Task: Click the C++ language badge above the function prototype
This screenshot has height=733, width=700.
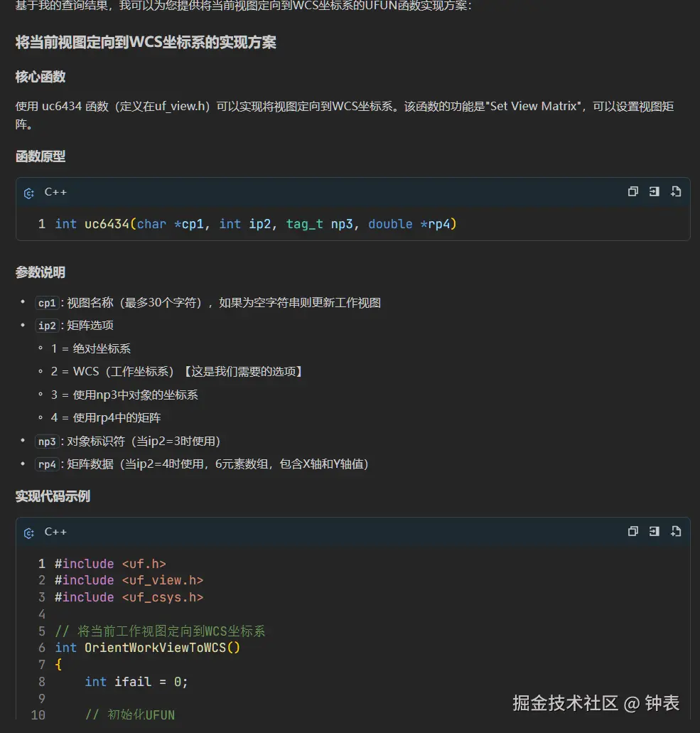Action: [55, 192]
